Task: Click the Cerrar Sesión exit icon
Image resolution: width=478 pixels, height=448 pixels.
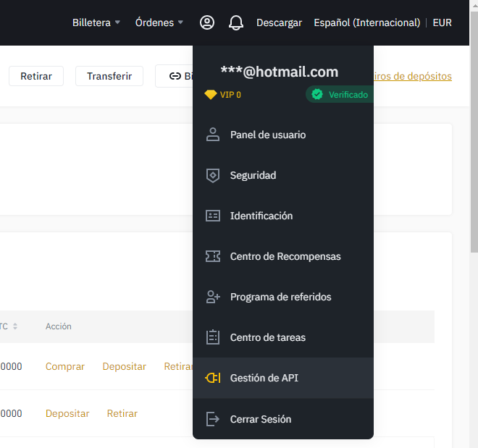Action: (x=212, y=419)
